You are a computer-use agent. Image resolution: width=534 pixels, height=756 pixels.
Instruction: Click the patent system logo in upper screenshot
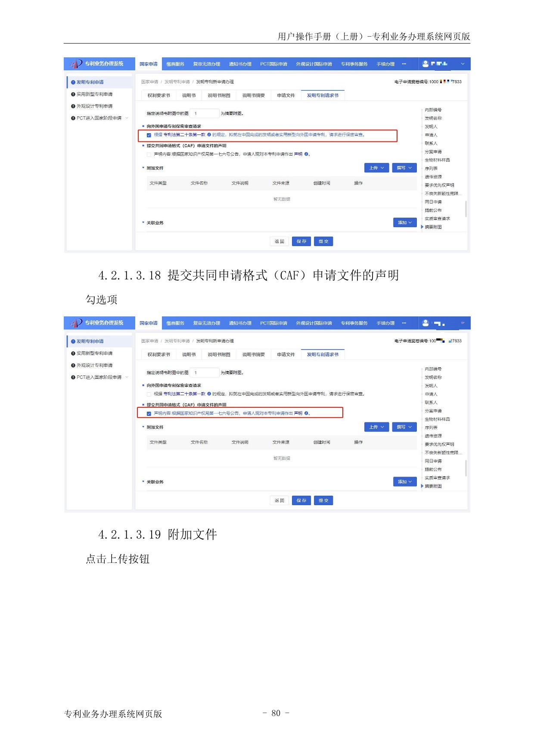coord(76,64)
